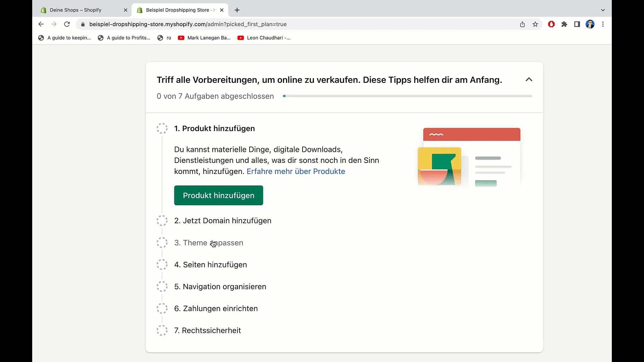Open the A guide to Profits... bookmark
Image resolution: width=644 pixels, height=362 pixels.
click(x=124, y=38)
